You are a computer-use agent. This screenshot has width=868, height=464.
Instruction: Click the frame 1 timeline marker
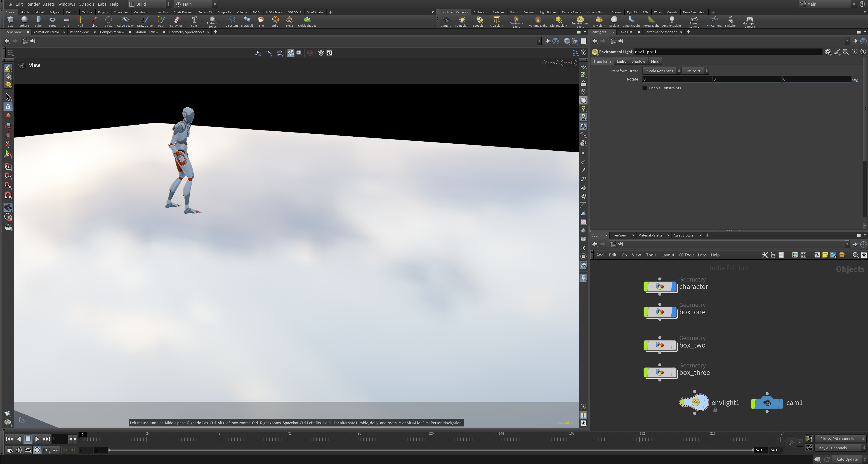click(83, 435)
